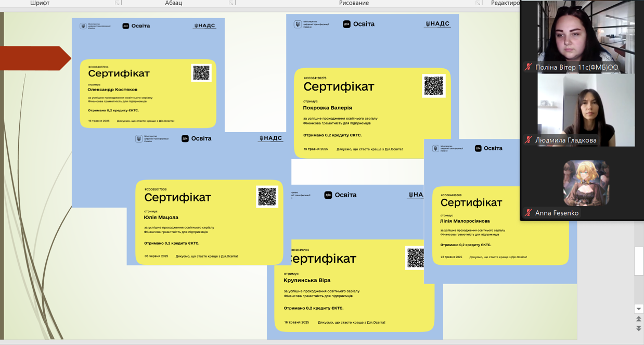644x345 pixels.
Task: Click the date 05 червня 2025
Action: coord(156,256)
